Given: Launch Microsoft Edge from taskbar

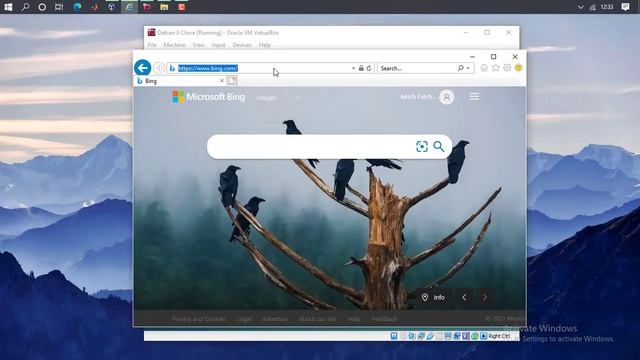Looking at the screenshot, I should tap(77, 7).
